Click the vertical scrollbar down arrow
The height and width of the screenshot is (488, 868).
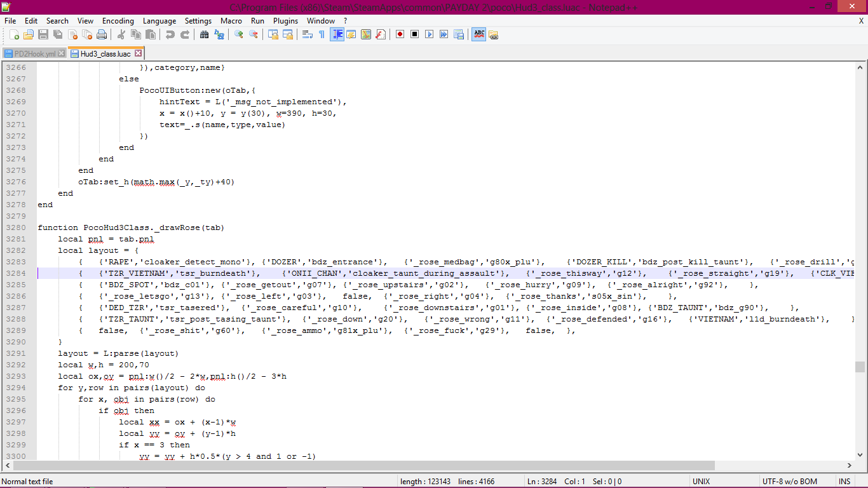(x=860, y=454)
